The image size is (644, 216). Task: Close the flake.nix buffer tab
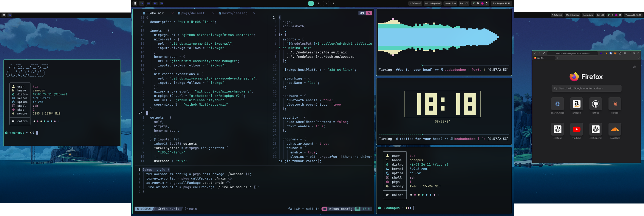click(172, 13)
